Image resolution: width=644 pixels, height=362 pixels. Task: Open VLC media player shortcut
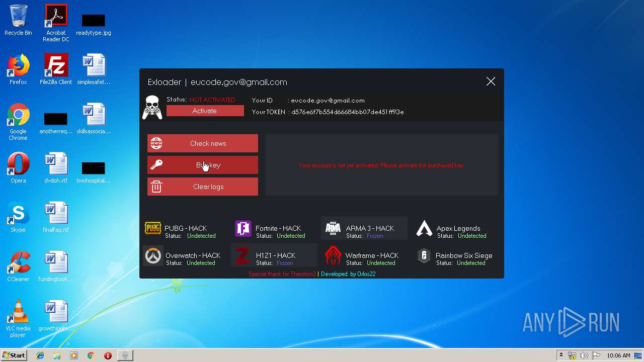pos(18,319)
